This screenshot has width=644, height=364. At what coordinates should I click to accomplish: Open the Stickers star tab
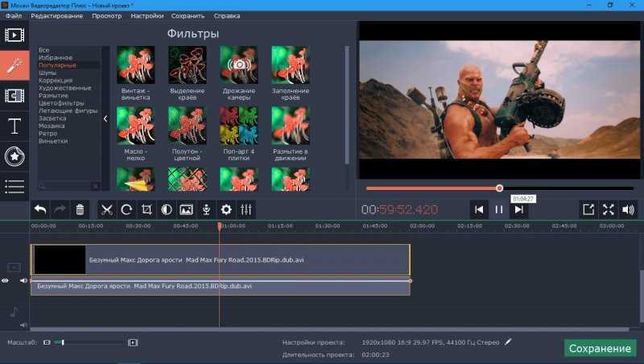14,156
